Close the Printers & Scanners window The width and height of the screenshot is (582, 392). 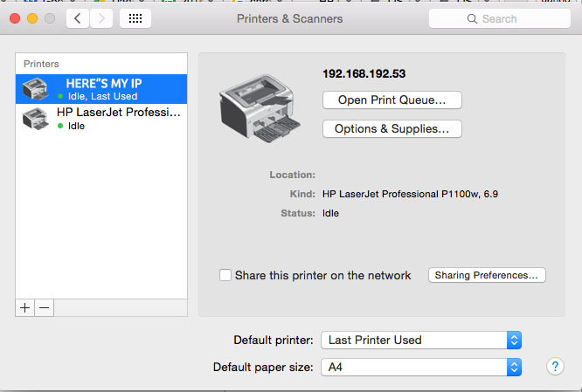tap(15, 18)
